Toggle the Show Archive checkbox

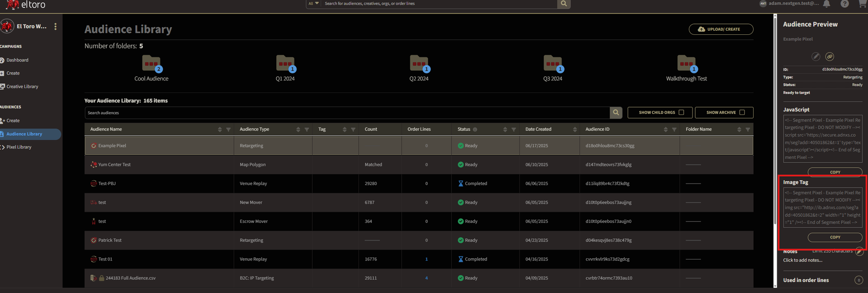click(742, 113)
